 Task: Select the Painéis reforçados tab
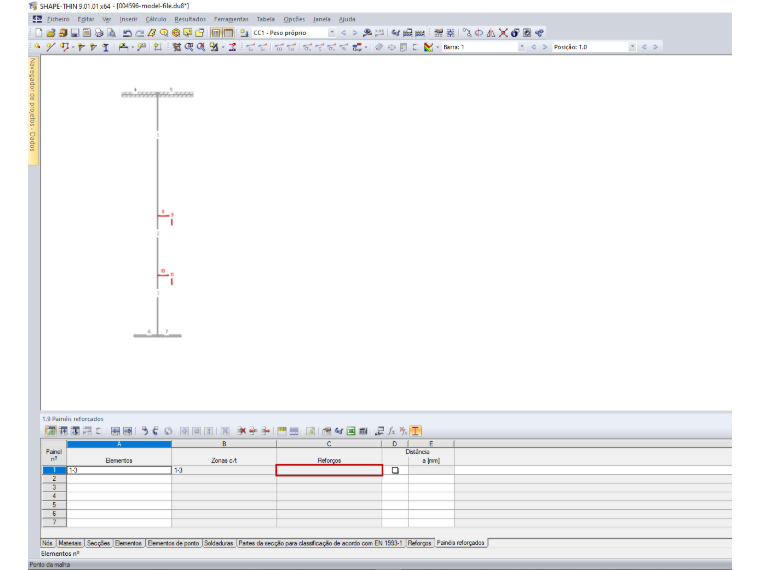pyautogui.click(x=460, y=543)
